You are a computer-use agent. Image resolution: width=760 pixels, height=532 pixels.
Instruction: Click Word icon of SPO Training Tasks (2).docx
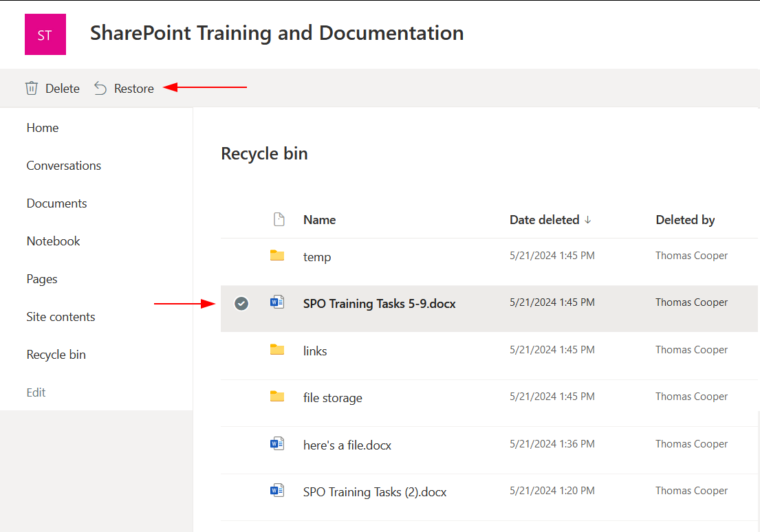click(x=277, y=490)
